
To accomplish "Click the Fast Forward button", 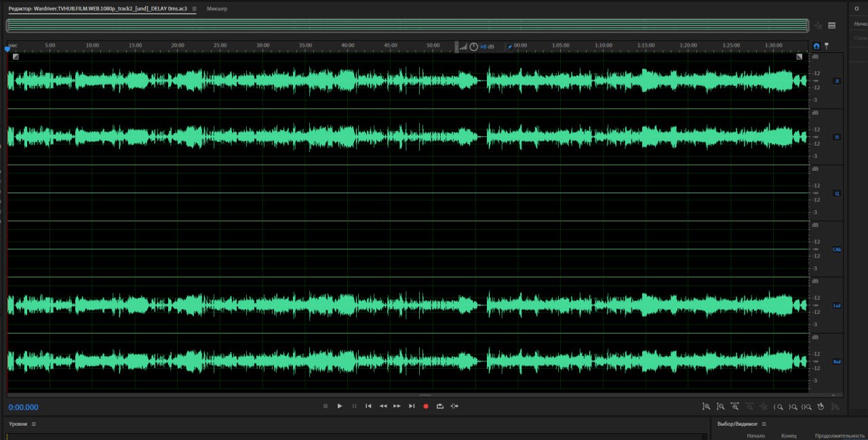I will [397, 406].
